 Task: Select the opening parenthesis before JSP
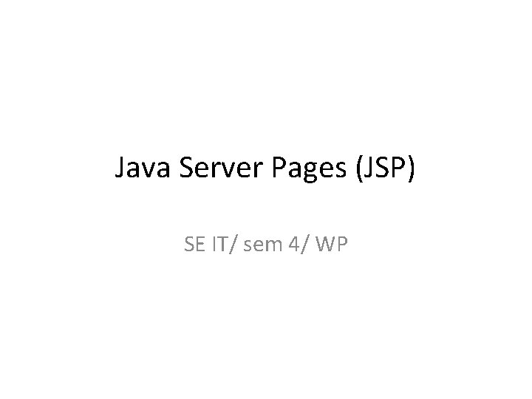(x=358, y=168)
